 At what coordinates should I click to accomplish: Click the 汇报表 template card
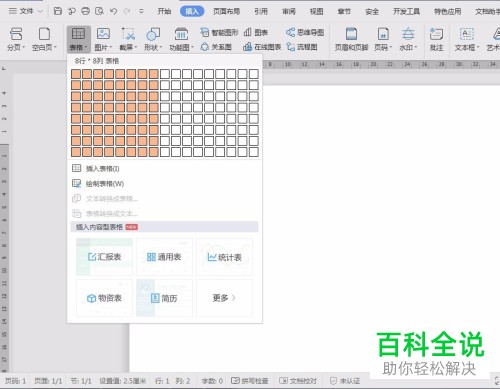104,257
